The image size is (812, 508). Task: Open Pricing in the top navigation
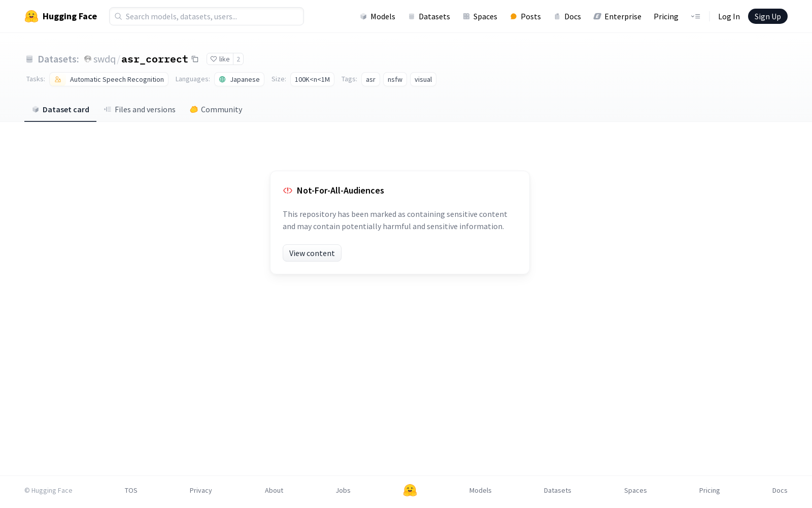666,16
